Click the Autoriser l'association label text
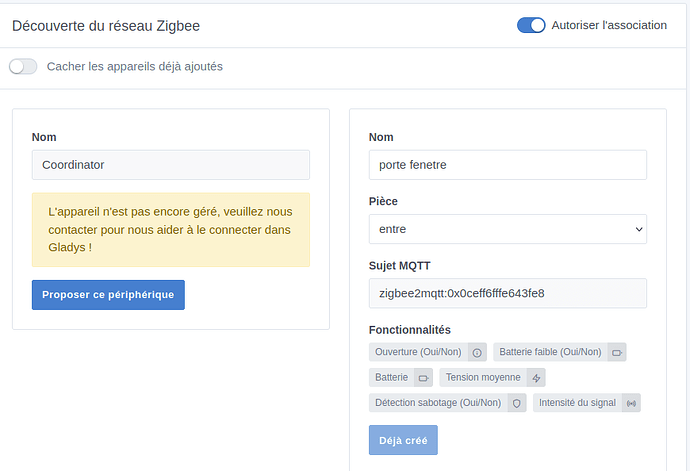The image size is (690, 471). (x=608, y=25)
